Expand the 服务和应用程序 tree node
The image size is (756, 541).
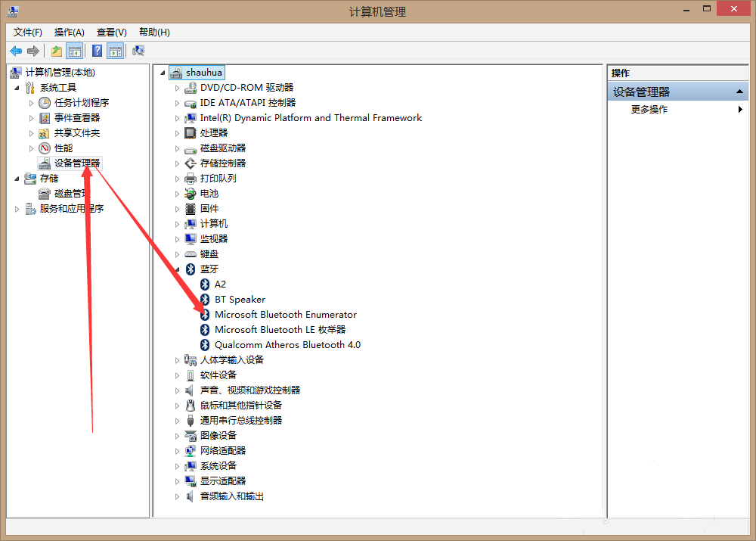[x=17, y=209]
